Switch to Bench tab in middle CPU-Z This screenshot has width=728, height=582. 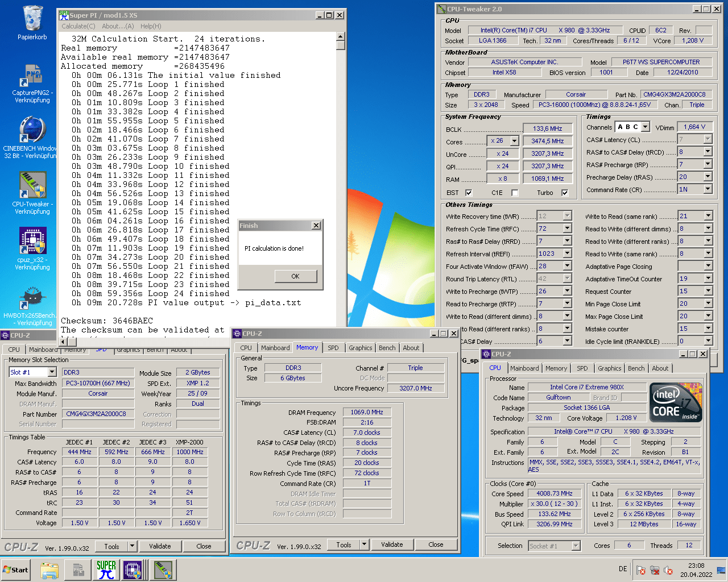387,348
